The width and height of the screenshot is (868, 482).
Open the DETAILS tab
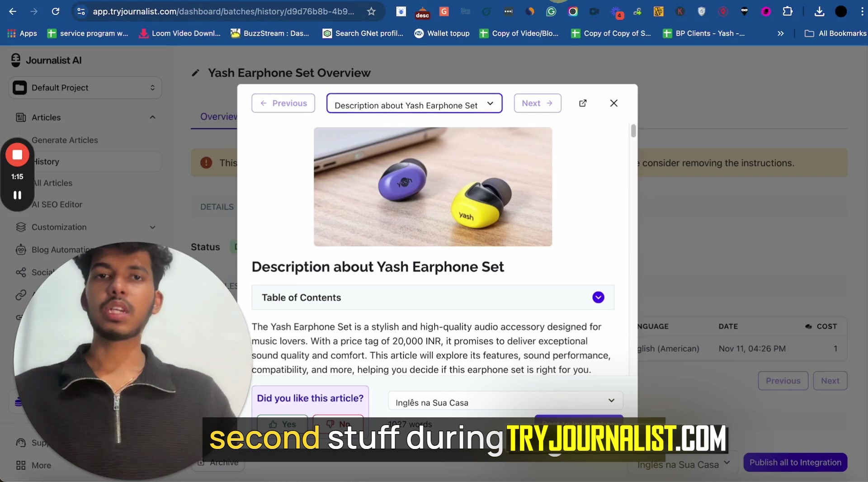pos(217,207)
